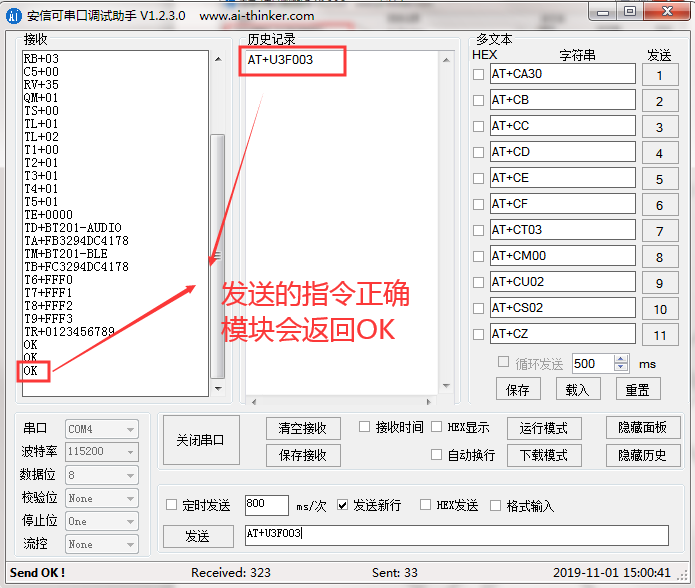Click send button 7 for AT+CT03

[660, 231]
